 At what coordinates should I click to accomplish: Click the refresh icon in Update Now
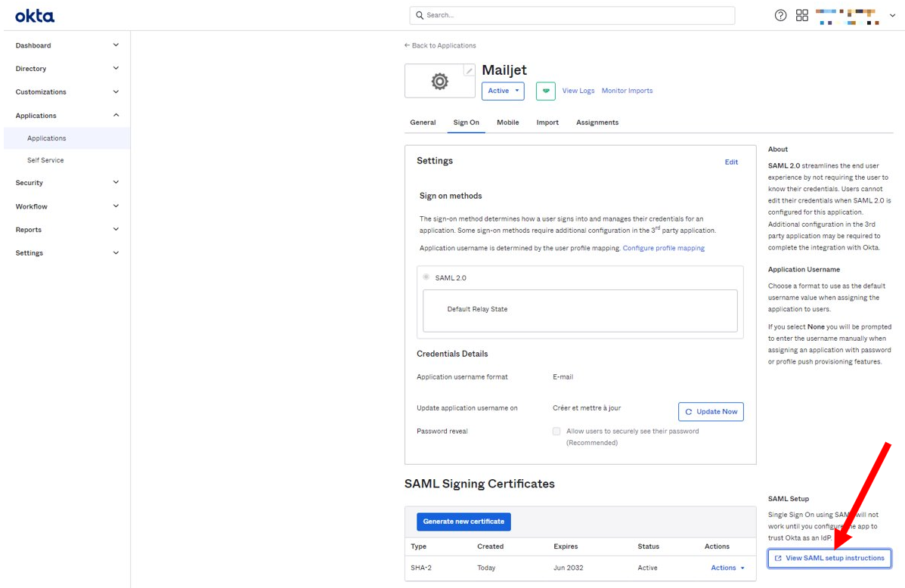coord(689,411)
